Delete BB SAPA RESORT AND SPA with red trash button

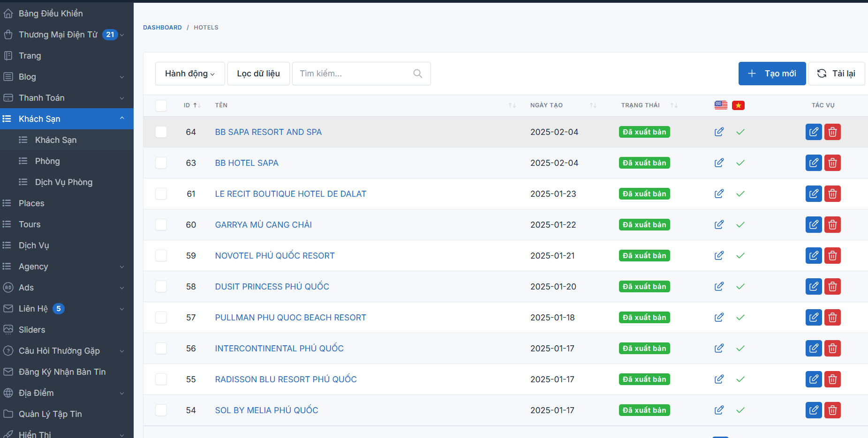coord(833,132)
